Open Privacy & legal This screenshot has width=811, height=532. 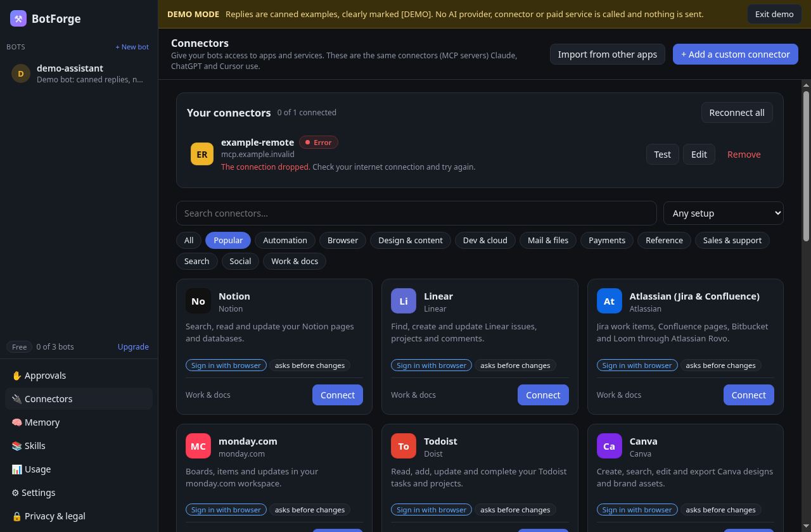point(79,516)
